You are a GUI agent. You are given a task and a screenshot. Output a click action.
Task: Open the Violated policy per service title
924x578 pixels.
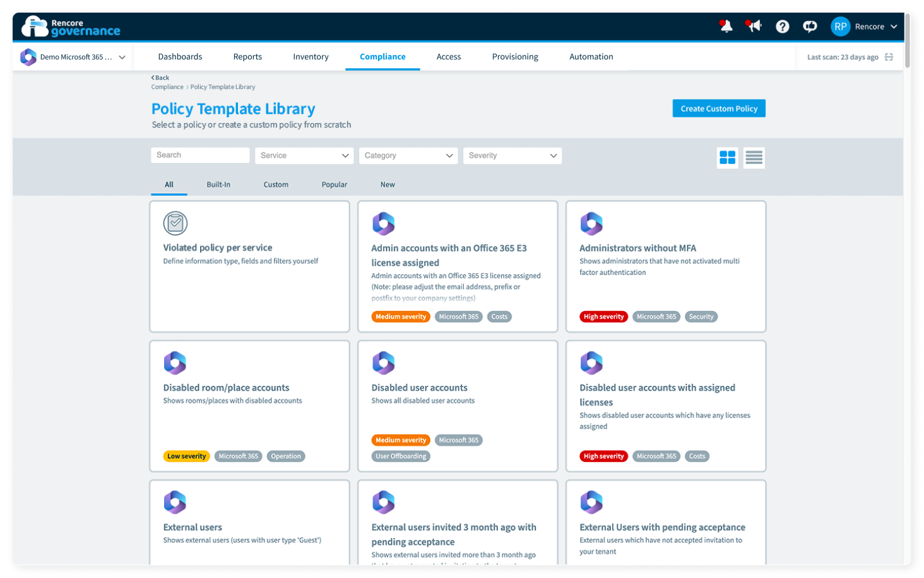tap(218, 248)
